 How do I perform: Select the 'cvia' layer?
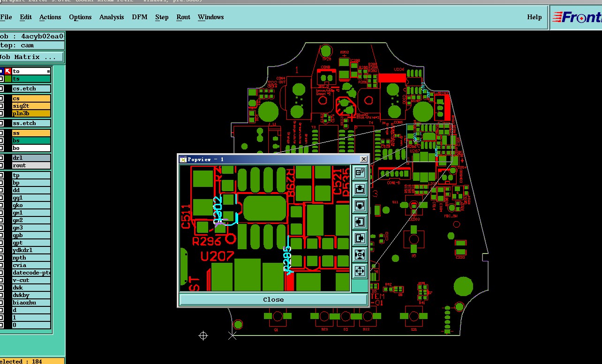tap(31, 265)
